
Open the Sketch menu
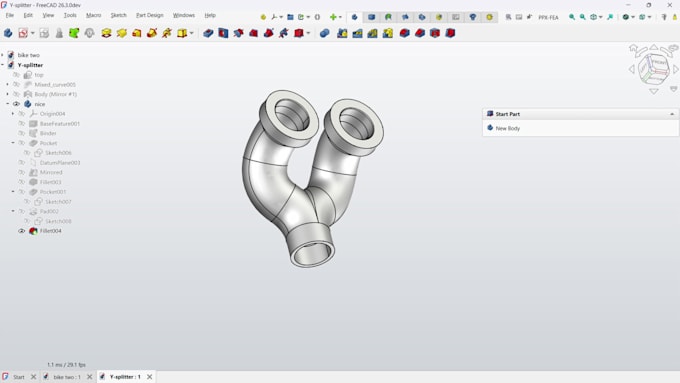click(x=118, y=15)
